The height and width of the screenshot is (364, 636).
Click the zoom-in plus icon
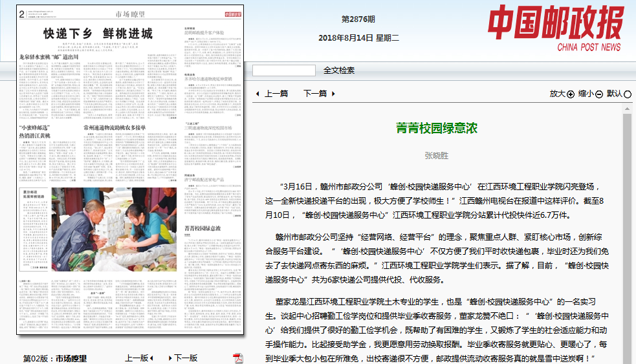[571, 94]
